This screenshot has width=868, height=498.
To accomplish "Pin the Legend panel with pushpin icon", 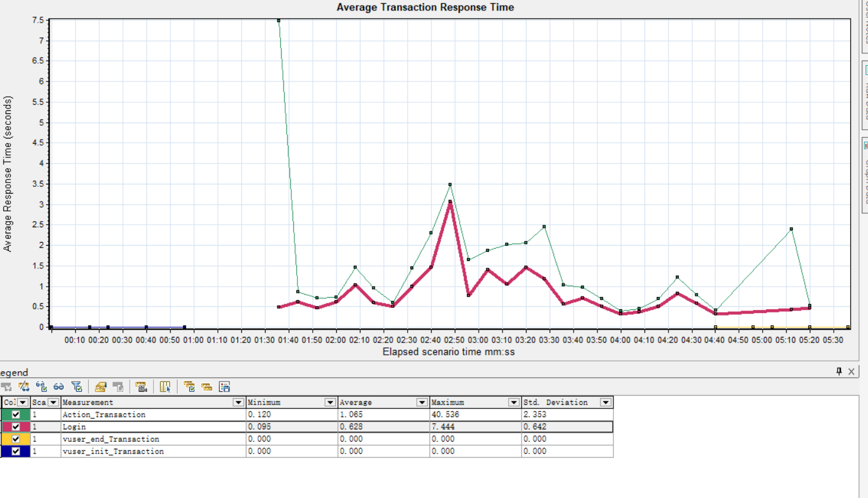I will [x=839, y=372].
